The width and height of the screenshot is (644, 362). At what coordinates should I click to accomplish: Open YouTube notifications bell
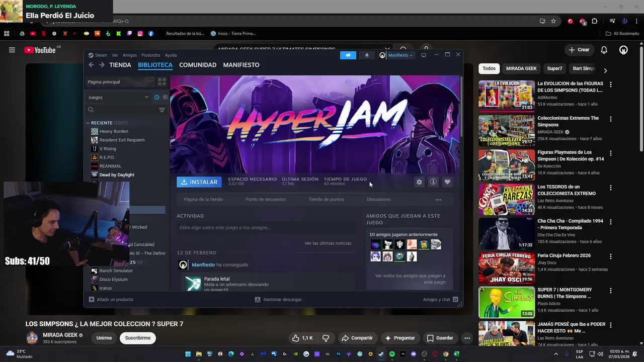604,50
